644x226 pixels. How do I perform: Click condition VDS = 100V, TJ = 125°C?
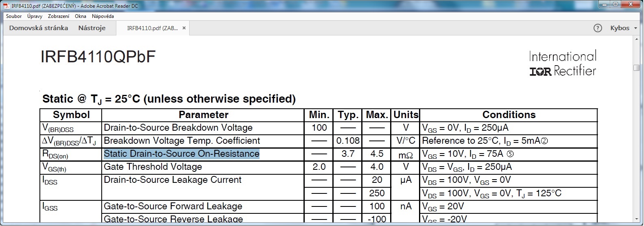pos(491,193)
